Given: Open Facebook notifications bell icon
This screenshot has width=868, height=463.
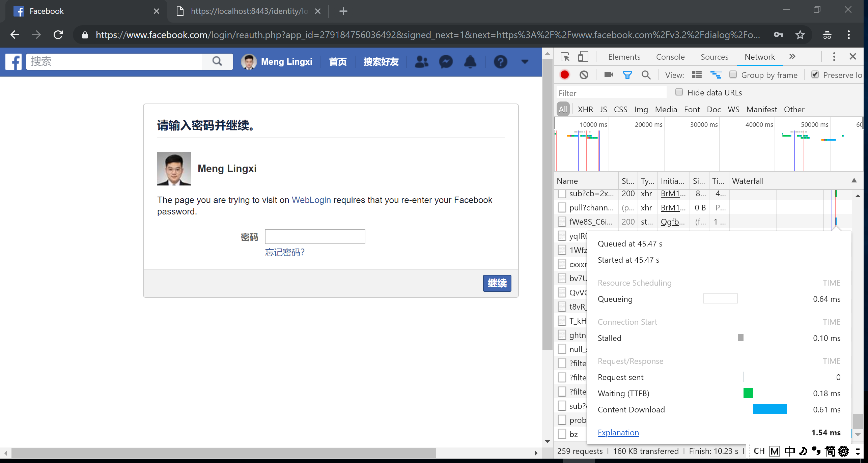Looking at the screenshot, I should pos(470,62).
